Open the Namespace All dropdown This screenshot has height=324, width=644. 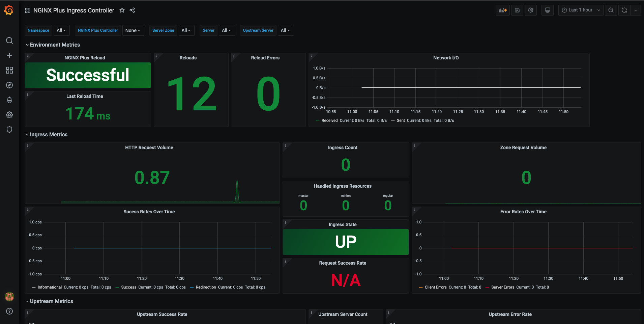pos(61,30)
